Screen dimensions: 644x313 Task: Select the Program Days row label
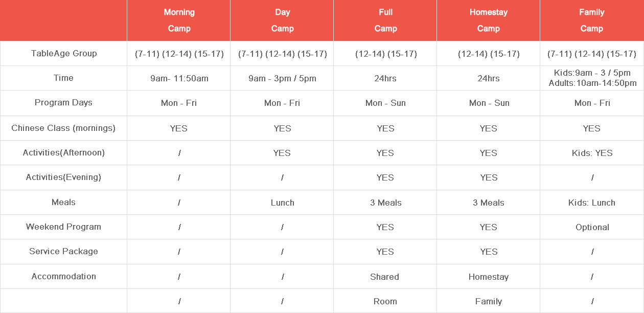point(63,102)
